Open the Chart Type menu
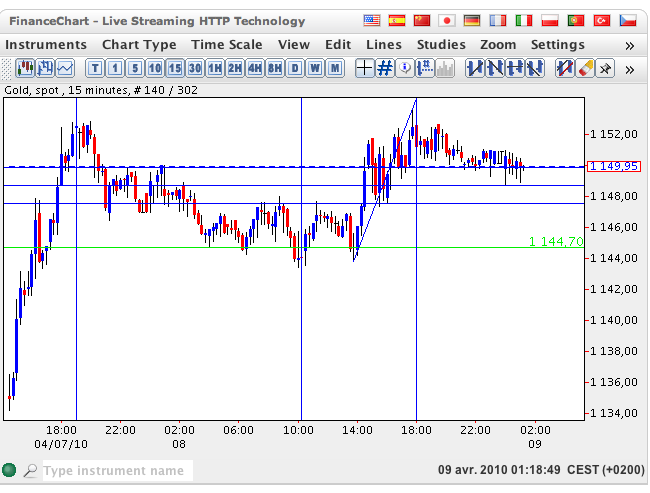650x493 pixels. coord(139,45)
